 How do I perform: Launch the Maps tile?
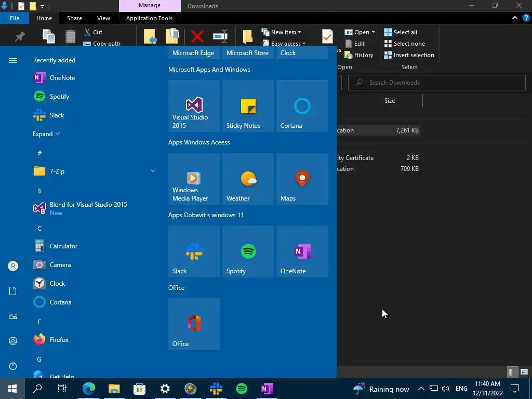(302, 179)
